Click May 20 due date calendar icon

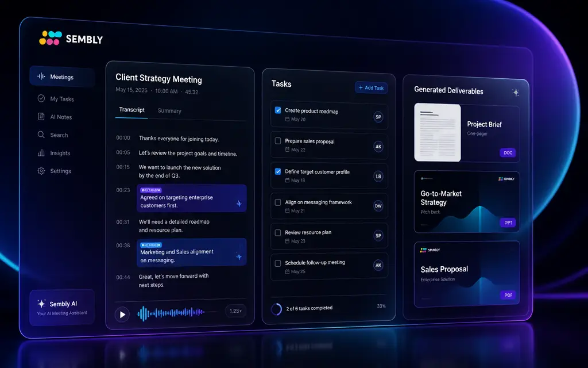click(x=287, y=119)
